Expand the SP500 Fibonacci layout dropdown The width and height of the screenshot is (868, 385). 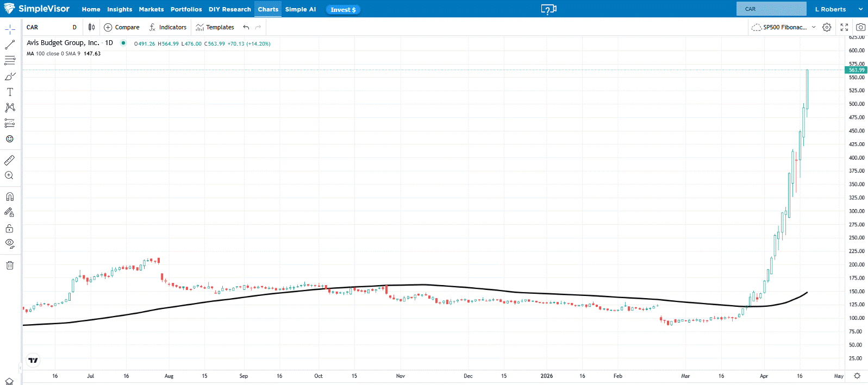click(x=814, y=27)
